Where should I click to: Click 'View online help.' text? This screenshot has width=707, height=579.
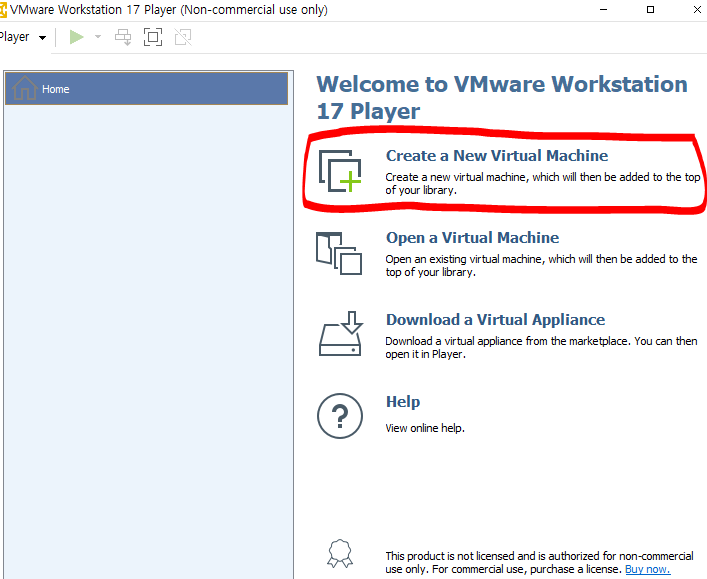click(425, 428)
